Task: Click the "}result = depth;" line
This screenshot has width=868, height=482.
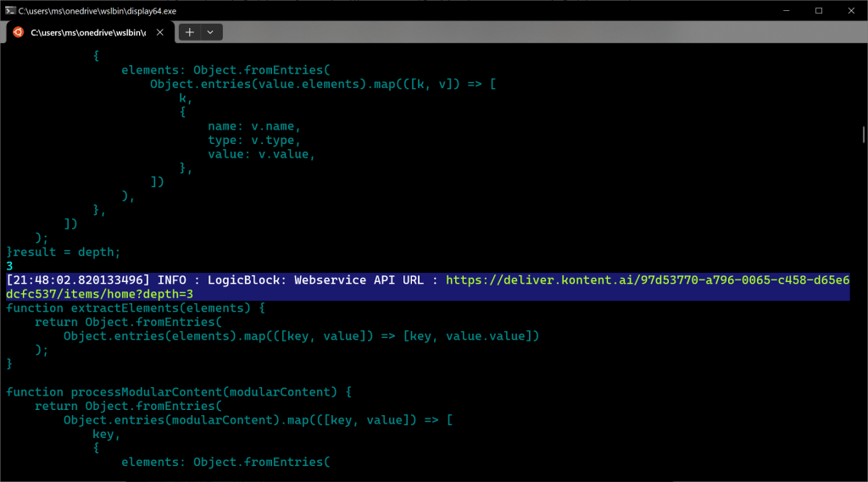Action: click(x=64, y=252)
